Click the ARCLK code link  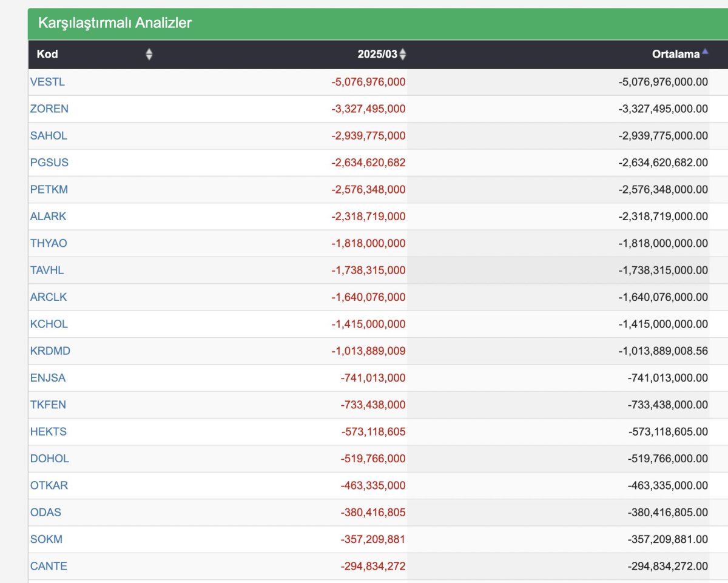(x=49, y=297)
